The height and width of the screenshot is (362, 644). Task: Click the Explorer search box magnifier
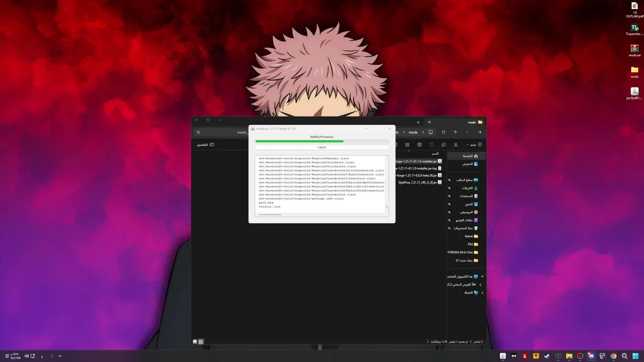click(199, 132)
